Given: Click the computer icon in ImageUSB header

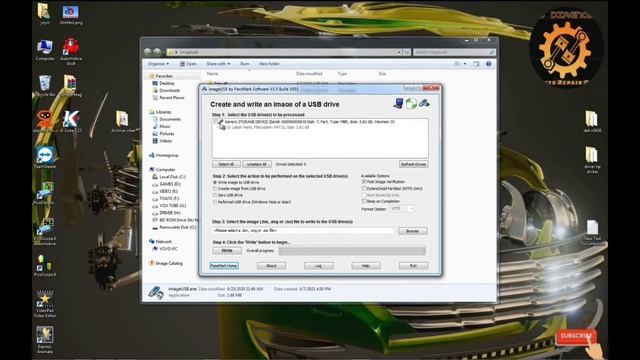Looking at the screenshot, I should pos(398,103).
